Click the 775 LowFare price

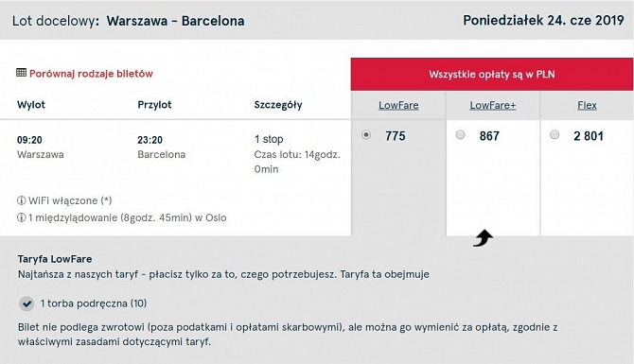tap(395, 136)
